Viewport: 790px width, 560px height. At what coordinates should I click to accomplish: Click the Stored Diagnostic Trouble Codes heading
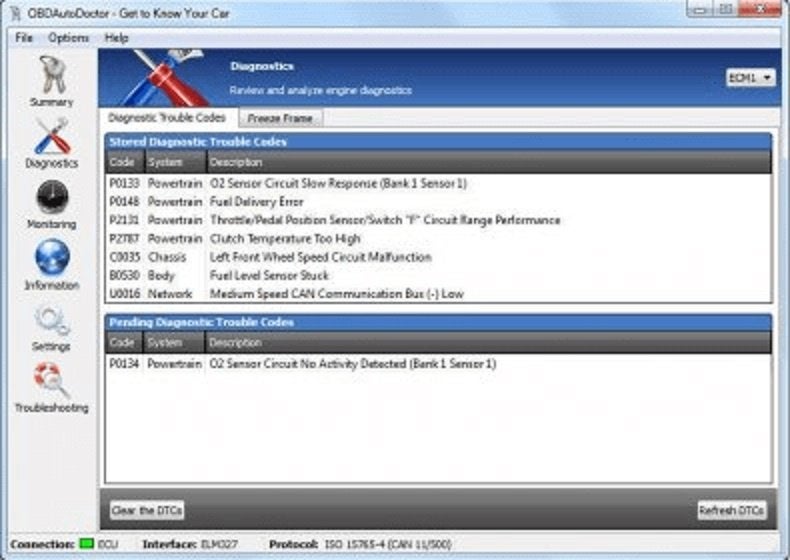[198, 142]
